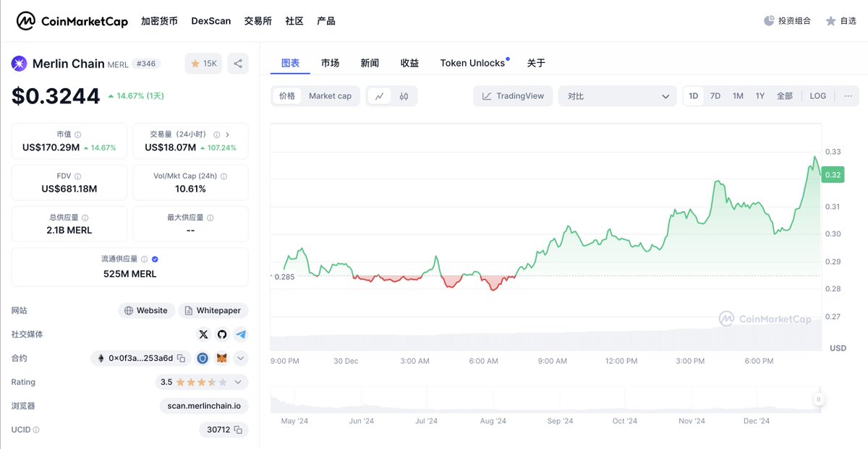Image resolution: width=868 pixels, height=449 pixels.
Task: Switch chart to line view
Action: click(380, 96)
